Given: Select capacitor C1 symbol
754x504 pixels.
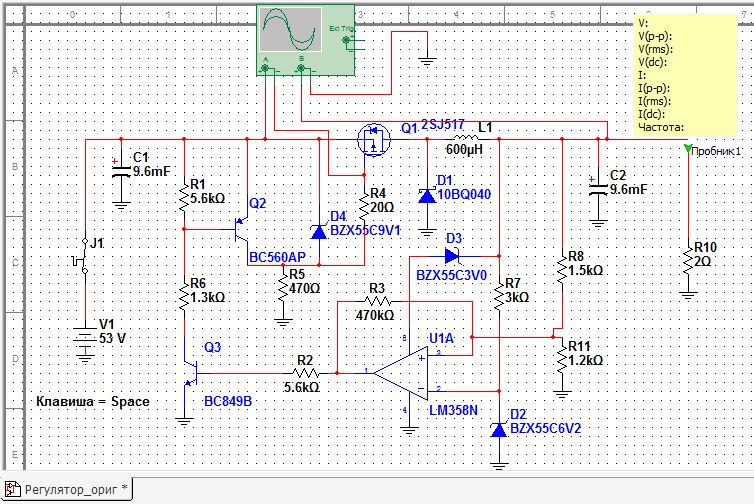Looking at the screenshot, I should pos(121,172).
